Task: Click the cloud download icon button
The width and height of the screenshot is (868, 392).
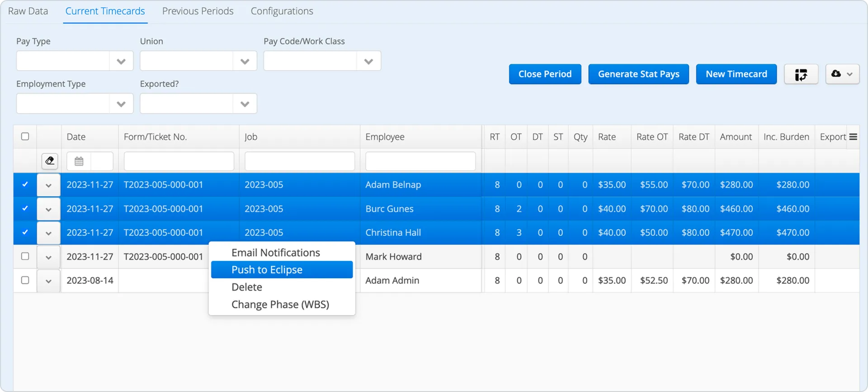Action: (842, 74)
